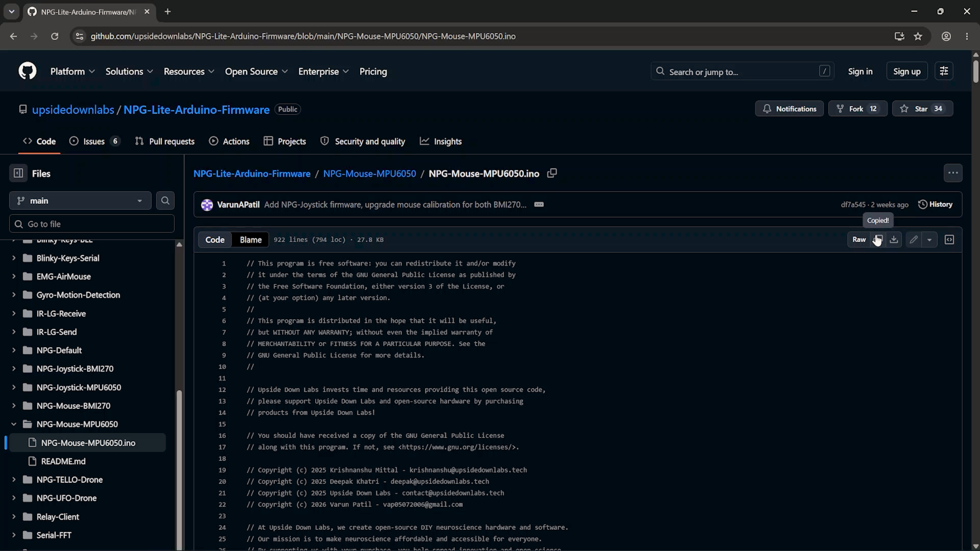Reload the page with the refresh icon
This screenshot has height=551, width=980.
54,36
